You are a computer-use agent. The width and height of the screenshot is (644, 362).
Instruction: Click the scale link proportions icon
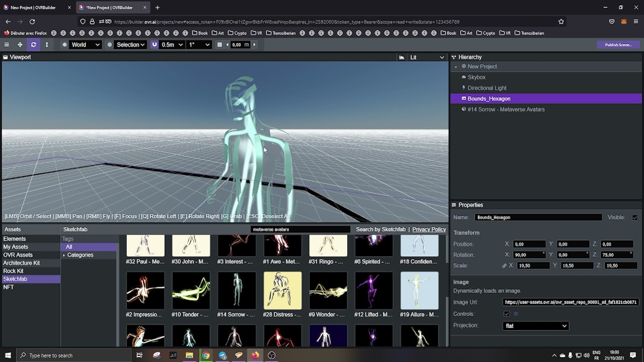pyautogui.click(x=504, y=266)
